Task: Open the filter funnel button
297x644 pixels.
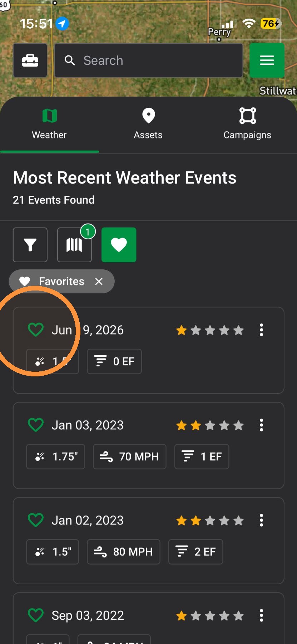Action: coord(30,245)
